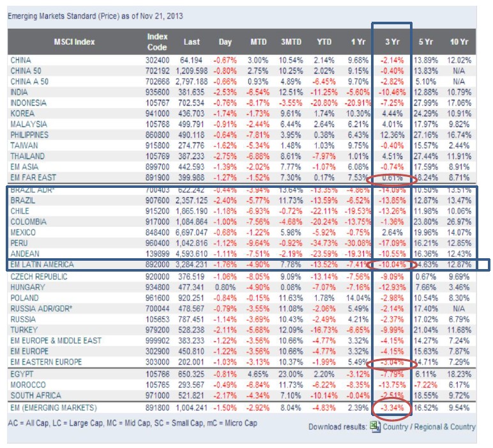The image size is (493, 448).
Task: Select the ANDEAN index name
Action: (25, 254)
